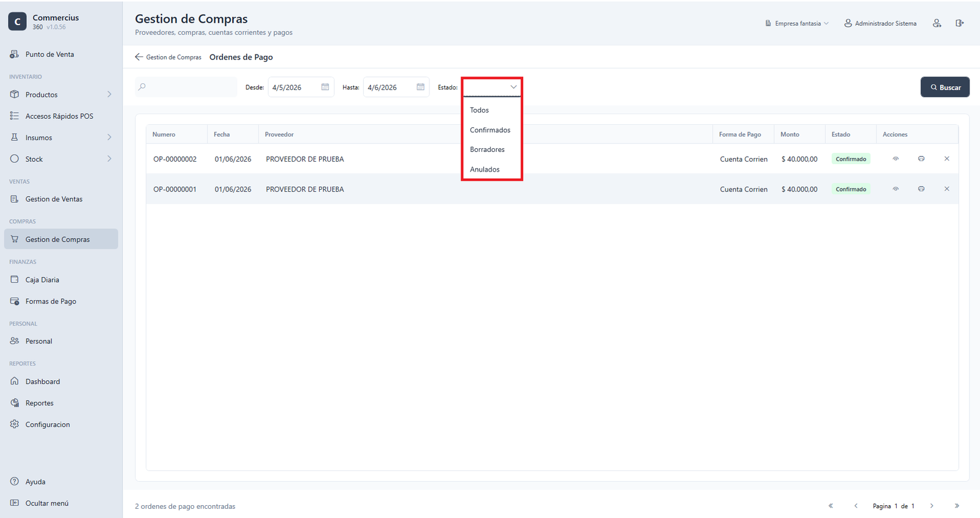Viewport: 980px width, 518px height.
Task: Open the Empresa fantasia company dropdown
Action: pos(797,23)
